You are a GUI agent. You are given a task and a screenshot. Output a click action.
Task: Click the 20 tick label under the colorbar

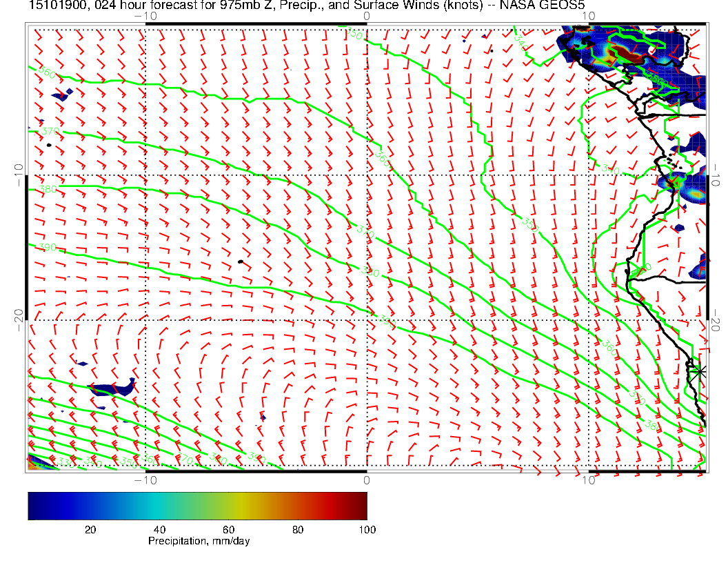(x=90, y=530)
